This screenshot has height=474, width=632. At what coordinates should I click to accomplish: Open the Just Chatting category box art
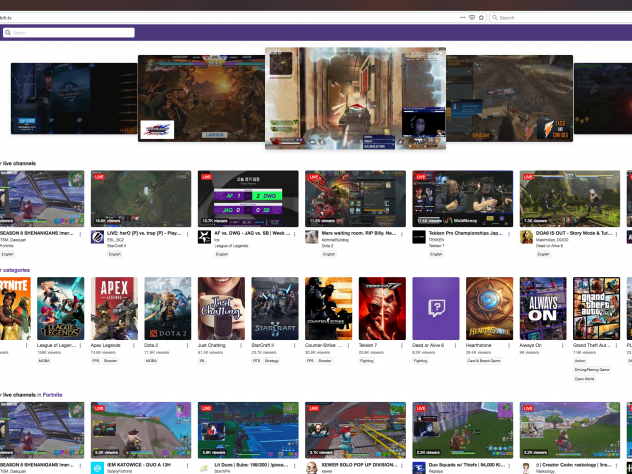tap(221, 308)
